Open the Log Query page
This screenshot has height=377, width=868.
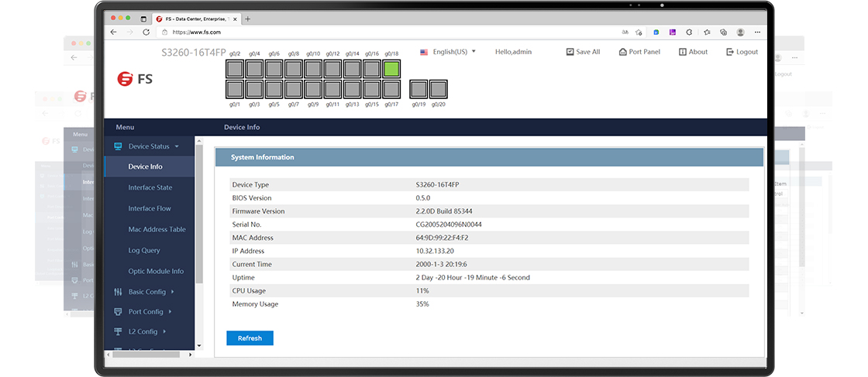pyautogui.click(x=144, y=250)
